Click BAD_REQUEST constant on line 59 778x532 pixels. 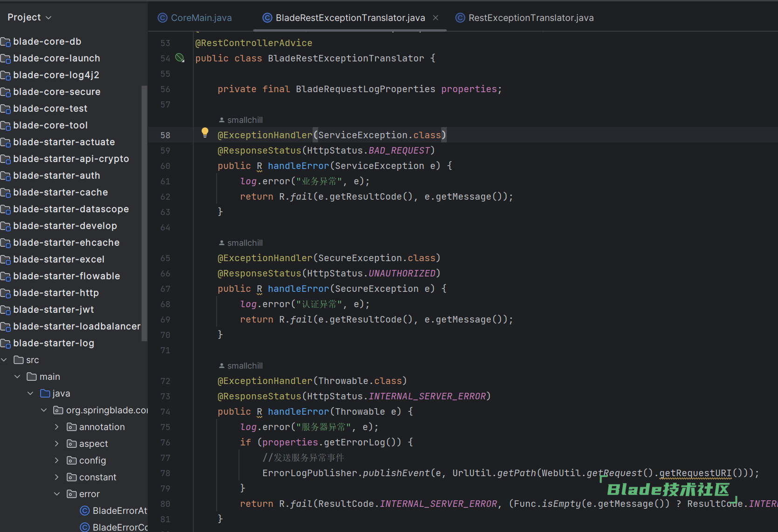click(399, 151)
